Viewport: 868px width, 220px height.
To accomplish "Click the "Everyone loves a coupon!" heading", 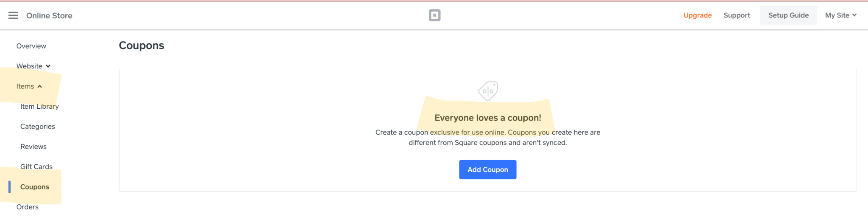I will (x=487, y=118).
